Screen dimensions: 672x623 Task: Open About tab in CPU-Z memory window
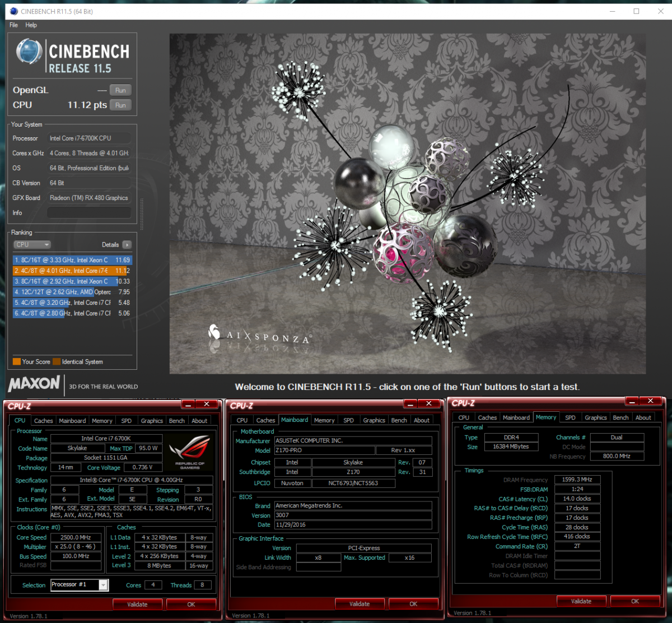(643, 417)
